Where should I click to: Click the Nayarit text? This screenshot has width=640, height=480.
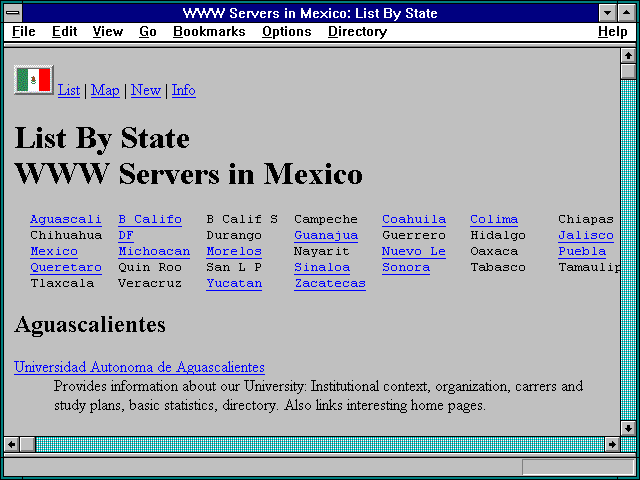(322, 252)
